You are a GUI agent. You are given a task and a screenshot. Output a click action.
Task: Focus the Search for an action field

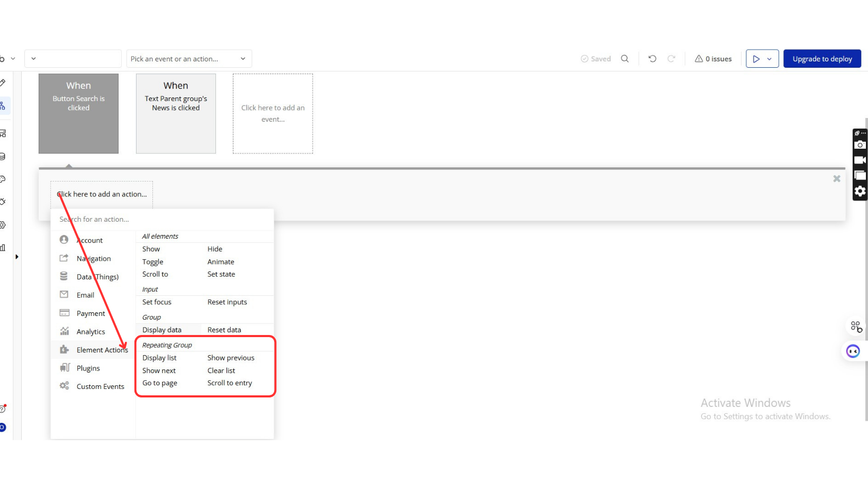162,219
